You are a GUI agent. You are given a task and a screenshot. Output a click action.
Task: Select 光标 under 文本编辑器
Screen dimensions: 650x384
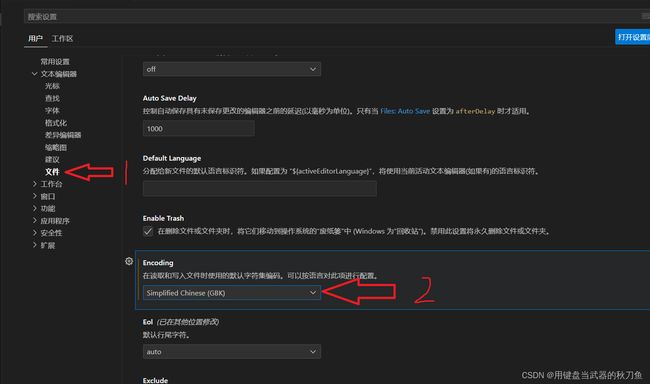click(x=52, y=86)
